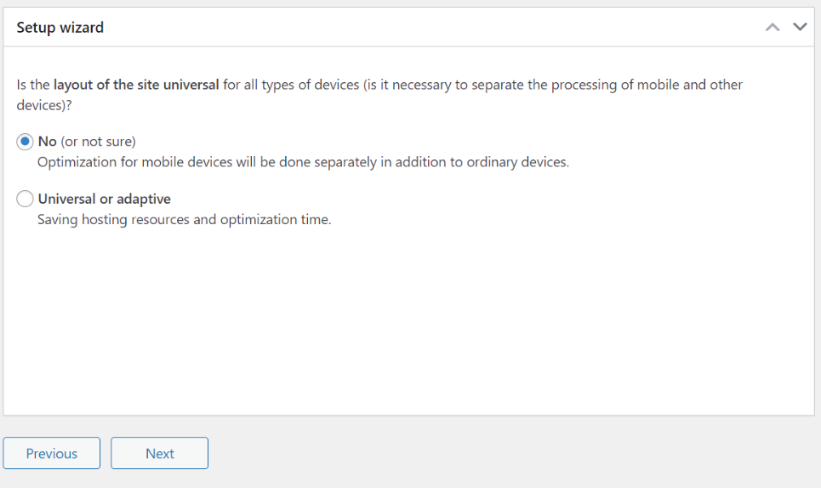The width and height of the screenshot is (821, 488).
Task: Click the bold "layout of the site universal" text
Action: [x=136, y=85]
